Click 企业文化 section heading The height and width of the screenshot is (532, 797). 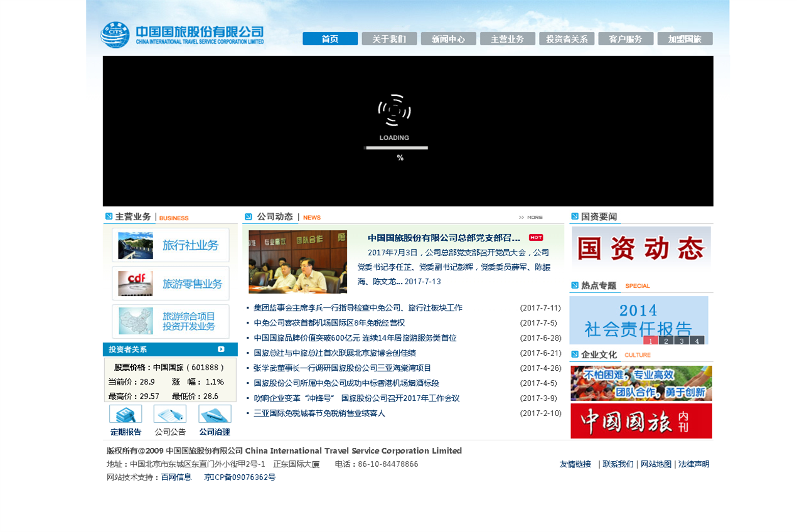point(599,354)
